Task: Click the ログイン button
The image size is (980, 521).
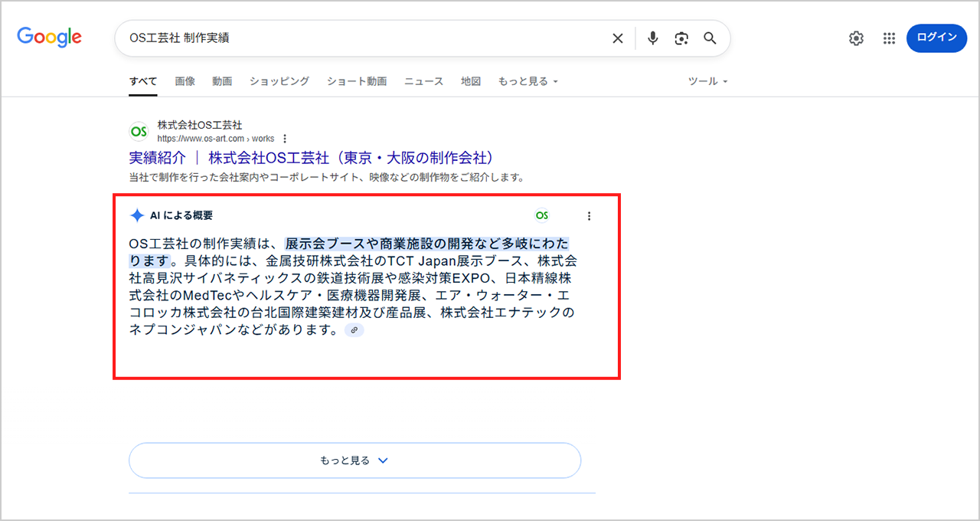Action: [x=936, y=38]
